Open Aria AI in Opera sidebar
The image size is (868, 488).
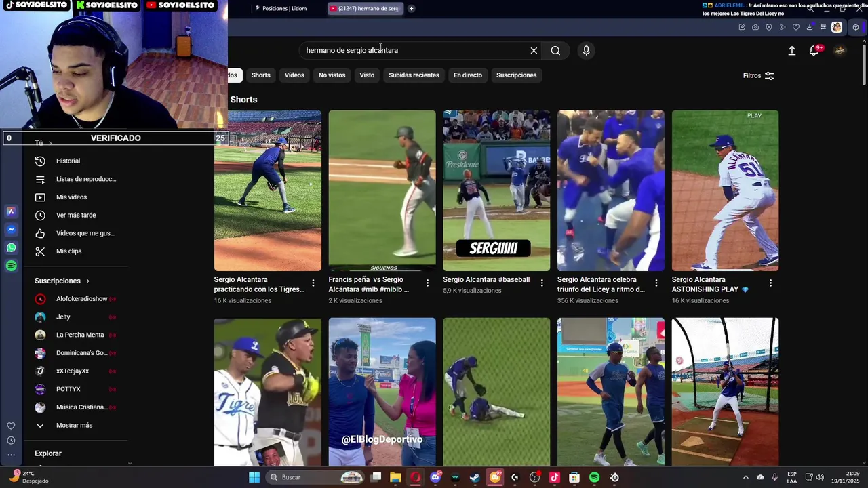11,211
